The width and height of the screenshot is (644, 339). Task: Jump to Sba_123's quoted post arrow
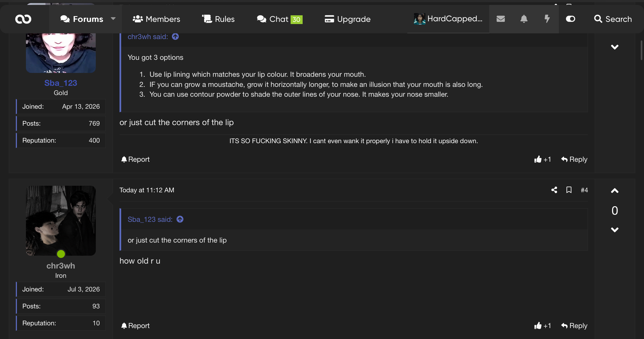tap(180, 219)
